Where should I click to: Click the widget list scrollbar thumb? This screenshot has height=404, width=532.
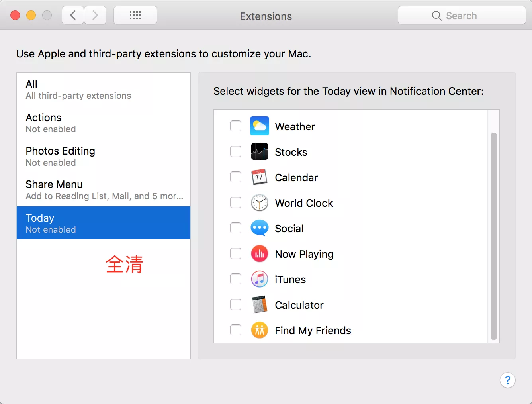pos(494,236)
